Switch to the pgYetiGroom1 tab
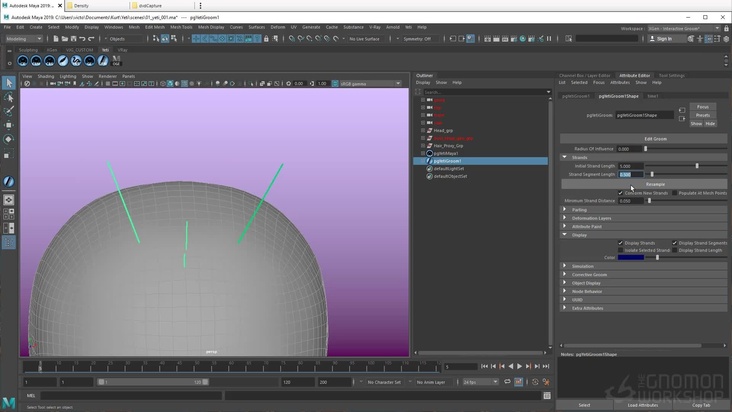Image resolution: width=732 pixels, height=412 pixels. tap(575, 96)
